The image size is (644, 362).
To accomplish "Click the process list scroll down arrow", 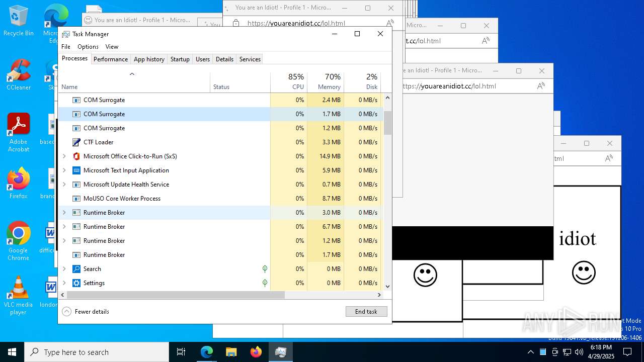I will [387, 287].
